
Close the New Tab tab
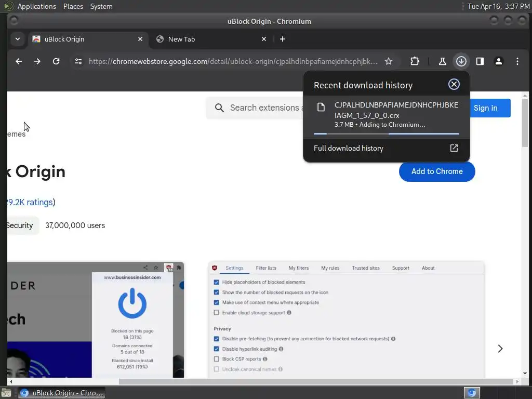click(x=264, y=39)
